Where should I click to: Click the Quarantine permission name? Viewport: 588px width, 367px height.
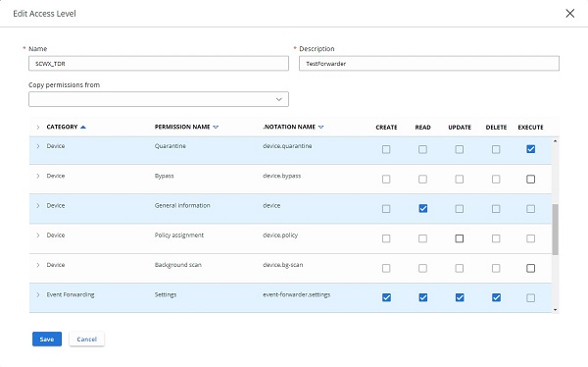pos(170,146)
